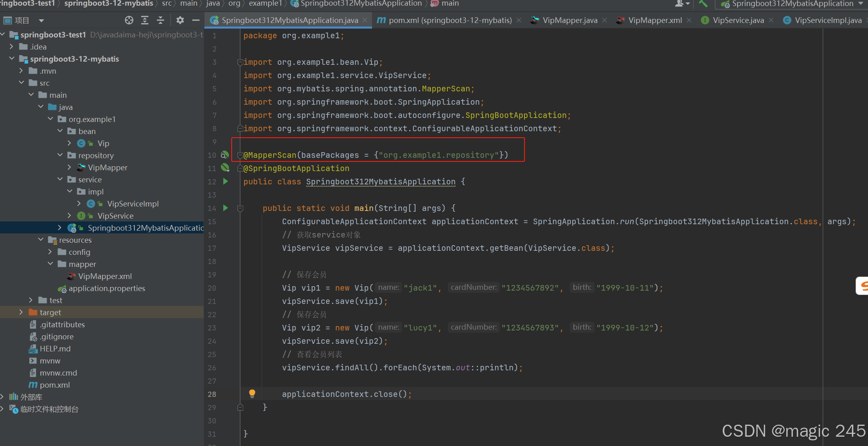Open run configuration dropdown Springboot312MybatisApplication
Image resolution: width=868 pixels, height=446 pixels.
tap(792, 4)
